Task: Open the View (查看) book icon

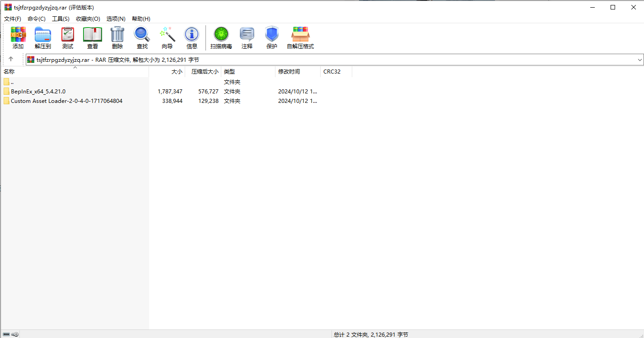Action: coord(93,34)
